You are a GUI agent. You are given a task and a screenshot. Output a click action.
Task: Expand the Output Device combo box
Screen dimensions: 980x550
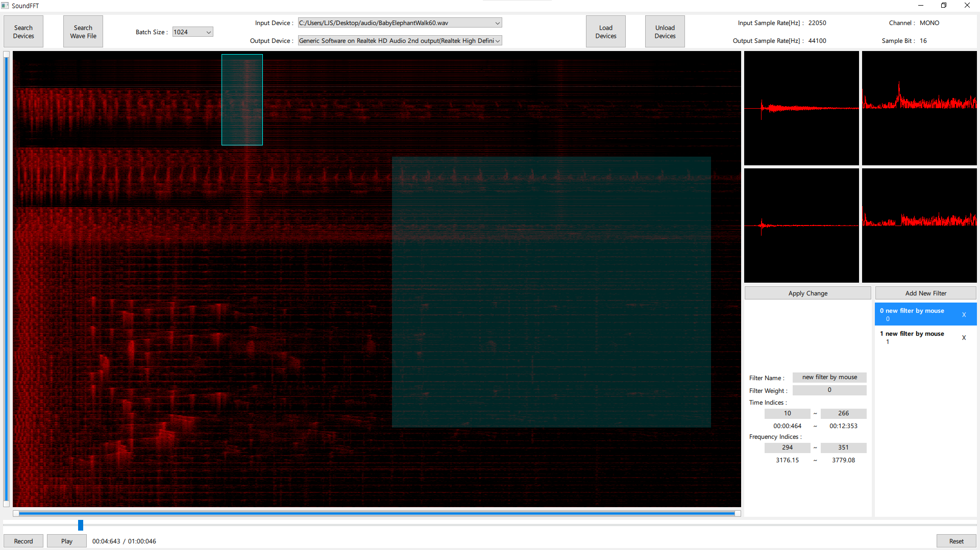coord(400,41)
